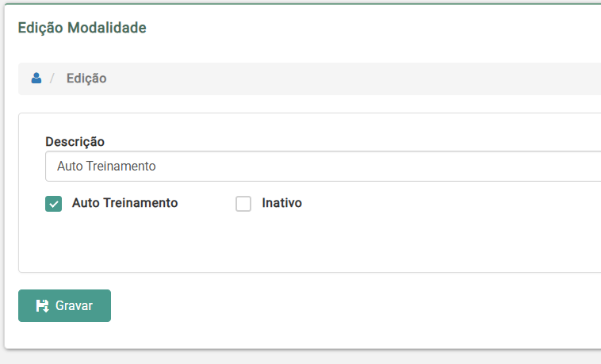Click the Inativo label text
The image size is (601, 364).
(x=281, y=203)
